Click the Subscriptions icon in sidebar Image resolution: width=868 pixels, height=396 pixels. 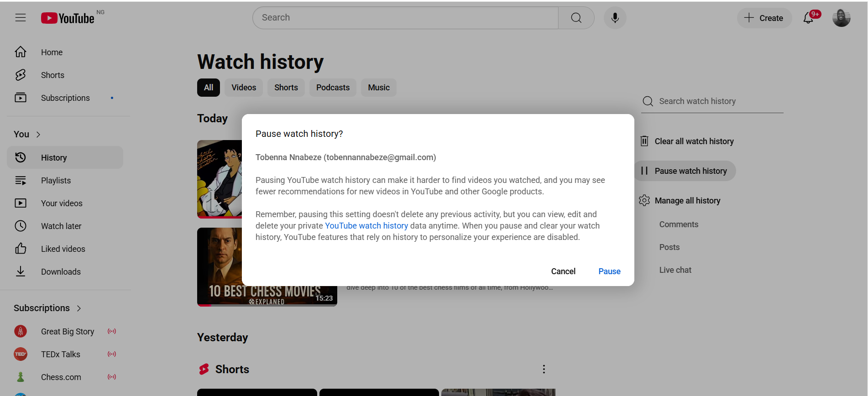(21, 98)
